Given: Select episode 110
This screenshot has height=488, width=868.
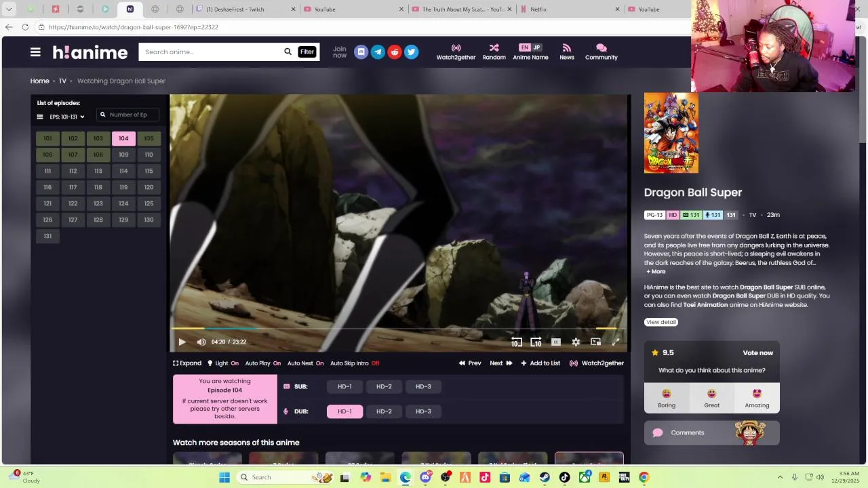Looking at the screenshot, I should 149,155.
